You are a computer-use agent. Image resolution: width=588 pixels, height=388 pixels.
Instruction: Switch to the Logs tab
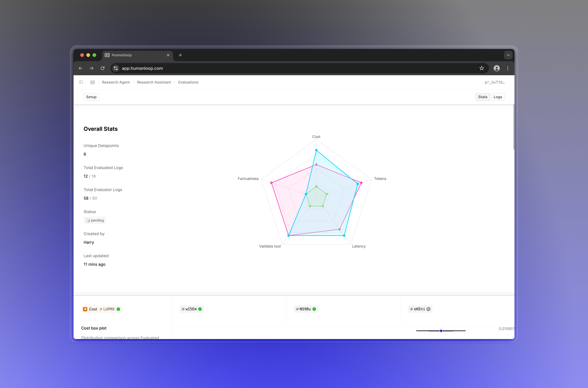pyautogui.click(x=498, y=97)
